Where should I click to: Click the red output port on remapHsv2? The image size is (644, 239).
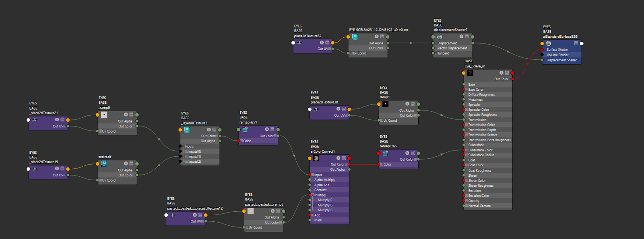379,153
